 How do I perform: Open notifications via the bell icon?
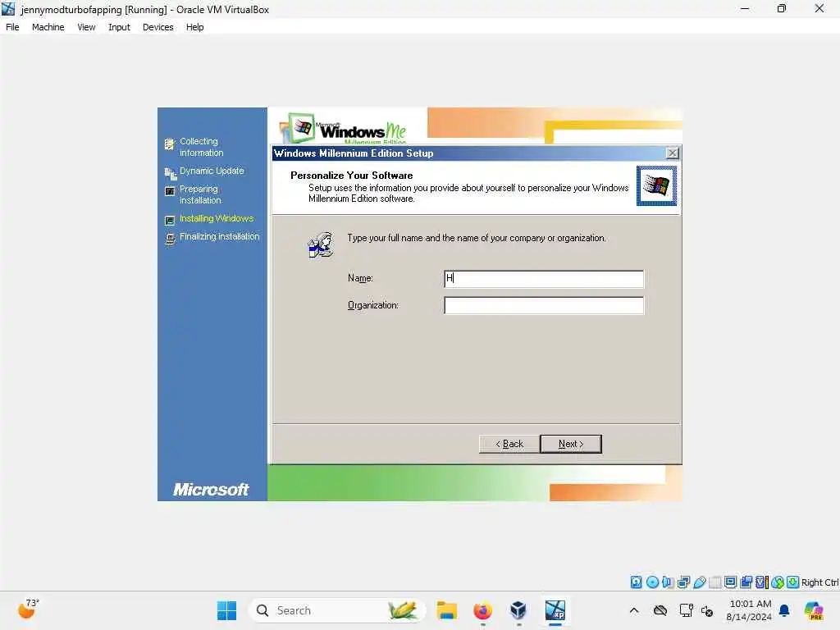pyautogui.click(x=784, y=610)
